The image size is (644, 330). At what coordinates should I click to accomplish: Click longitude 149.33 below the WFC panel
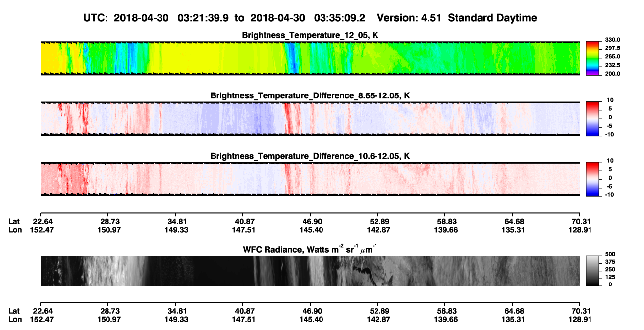[x=177, y=319]
